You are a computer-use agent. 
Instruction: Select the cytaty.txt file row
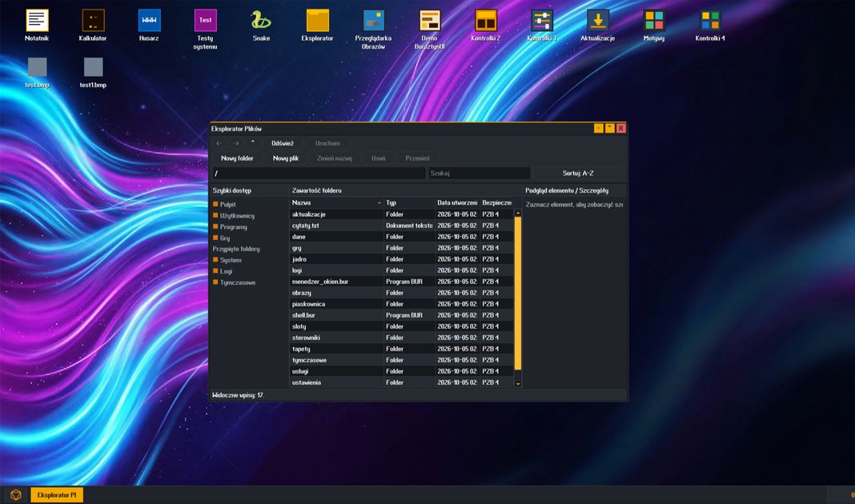[x=402, y=226]
